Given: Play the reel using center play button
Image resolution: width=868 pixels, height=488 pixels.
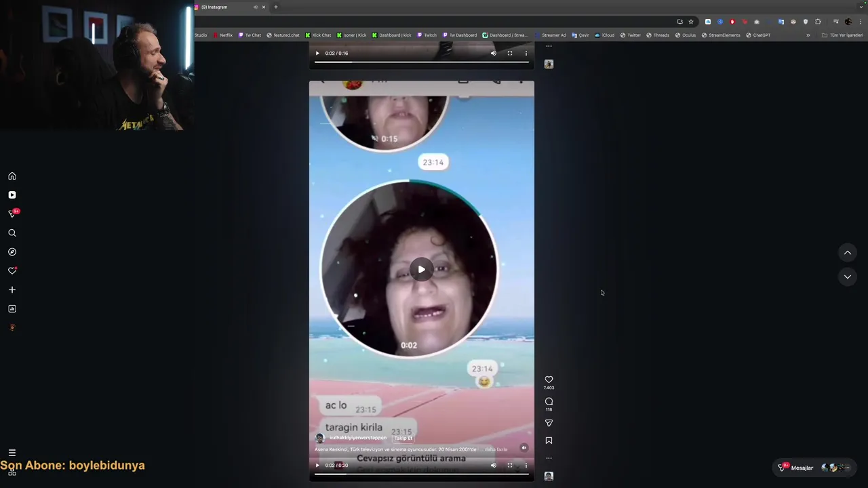Looking at the screenshot, I should (x=421, y=270).
